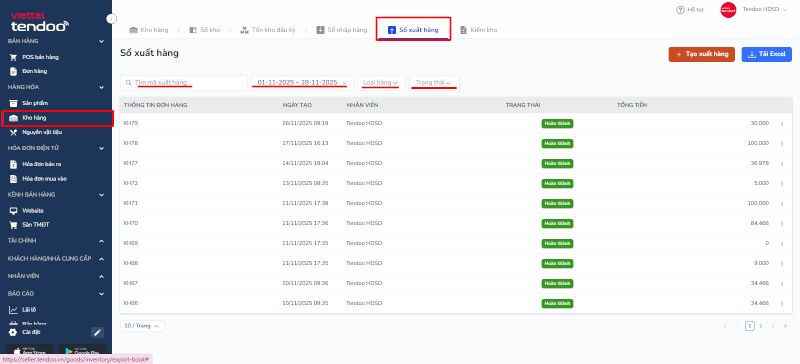800x364 pixels.
Task: Expand the KHÁCH HÀNG/NHÀ CUNG CẤP section
Action: (102, 259)
